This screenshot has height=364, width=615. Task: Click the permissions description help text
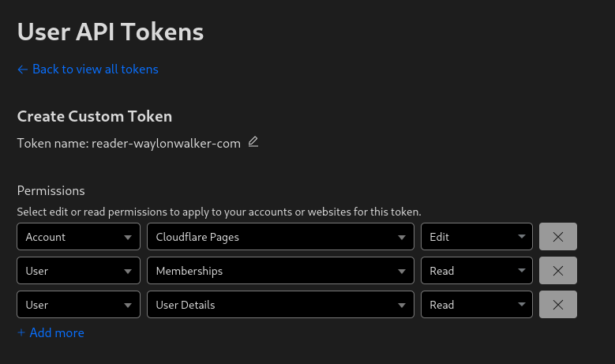click(219, 212)
